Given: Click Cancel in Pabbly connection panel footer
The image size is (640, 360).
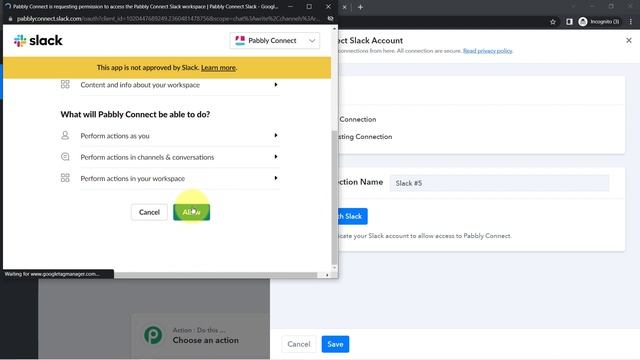Looking at the screenshot, I should pos(299,344).
